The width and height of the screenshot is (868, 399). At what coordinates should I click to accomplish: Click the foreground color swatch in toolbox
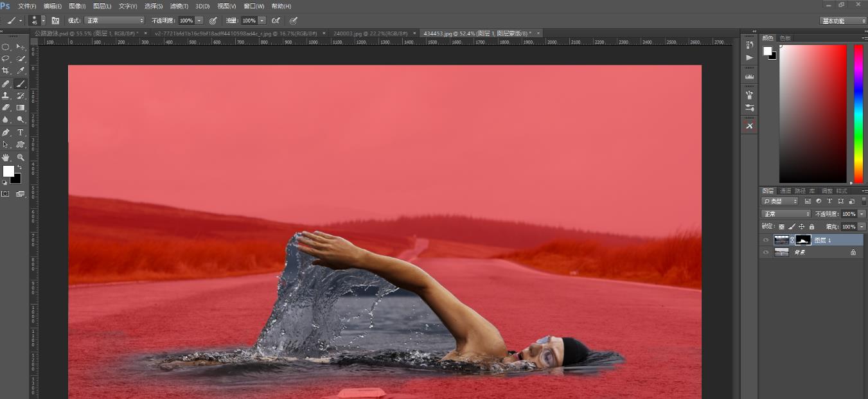(x=8, y=171)
